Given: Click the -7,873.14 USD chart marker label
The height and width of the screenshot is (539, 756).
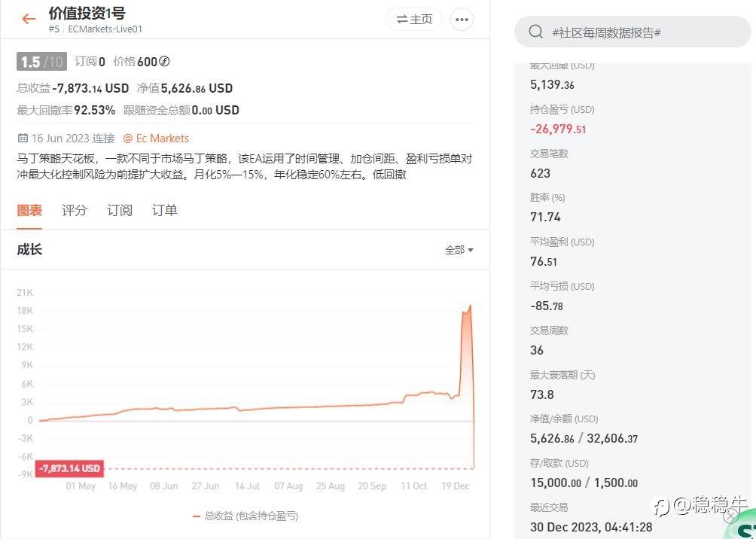Looking at the screenshot, I should pos(69,468).
